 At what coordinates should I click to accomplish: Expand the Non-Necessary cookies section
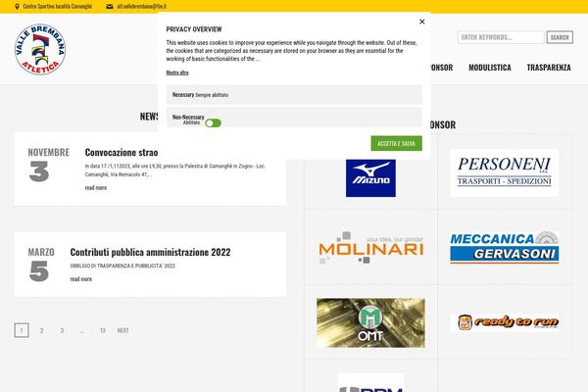(x=294, y=118)
